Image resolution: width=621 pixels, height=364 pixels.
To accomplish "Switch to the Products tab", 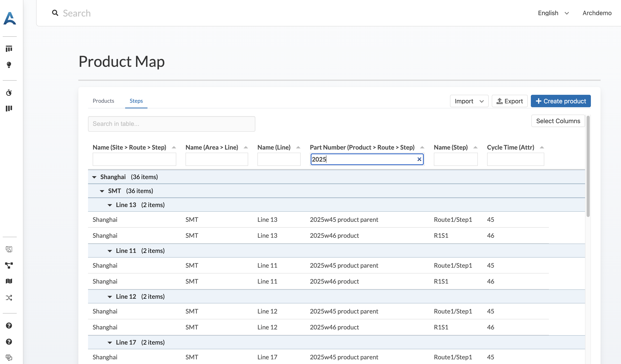I will click(103, 101).
